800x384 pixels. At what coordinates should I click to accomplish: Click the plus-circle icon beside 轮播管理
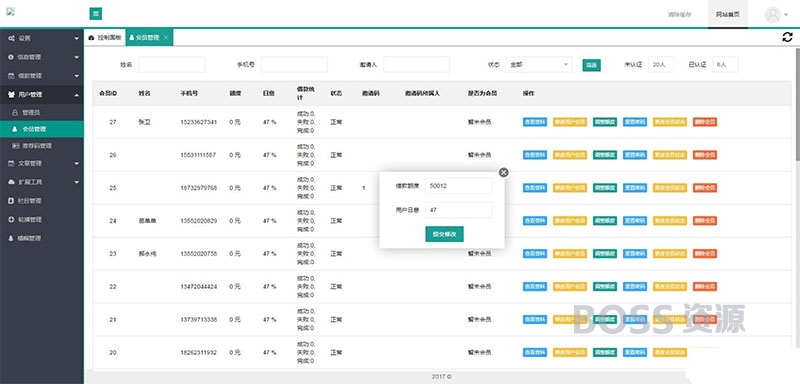[11, 219]
